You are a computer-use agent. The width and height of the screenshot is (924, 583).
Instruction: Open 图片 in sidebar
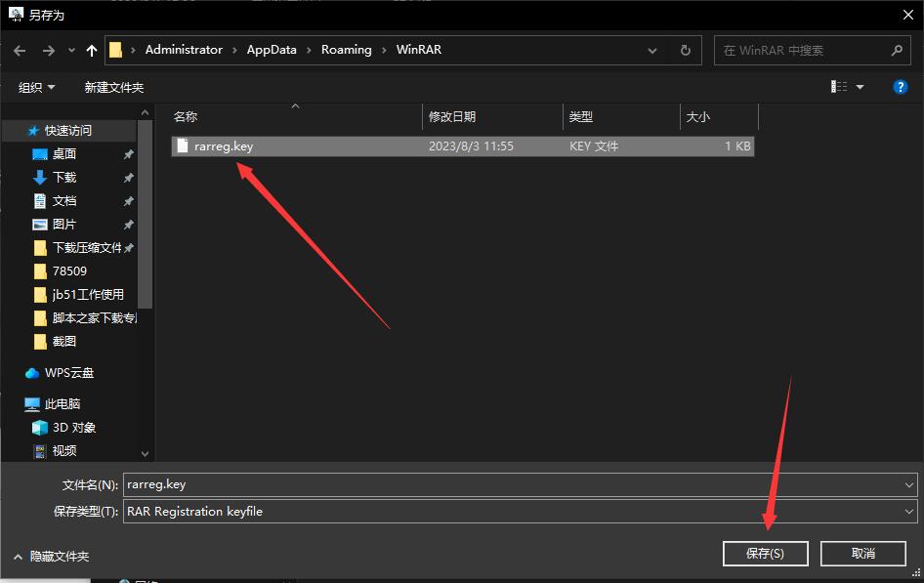[x=64, y=225]
